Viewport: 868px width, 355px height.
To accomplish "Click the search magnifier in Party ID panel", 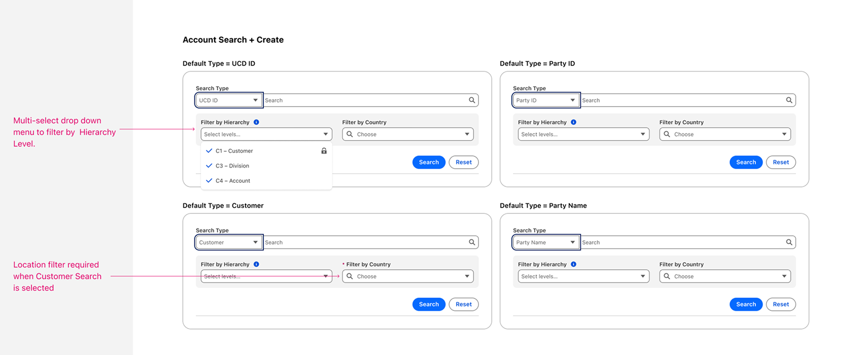I will (789, 100).
